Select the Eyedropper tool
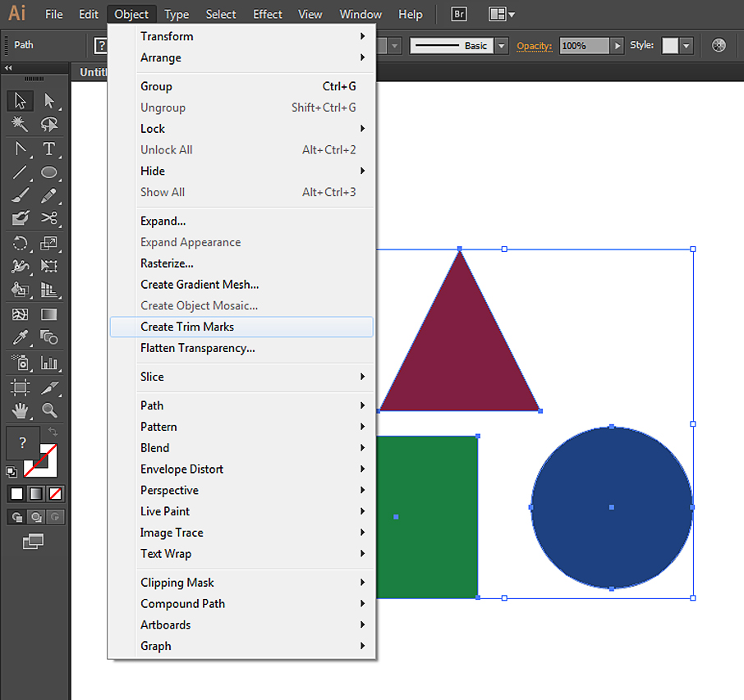744x700 pixels. 20,337
